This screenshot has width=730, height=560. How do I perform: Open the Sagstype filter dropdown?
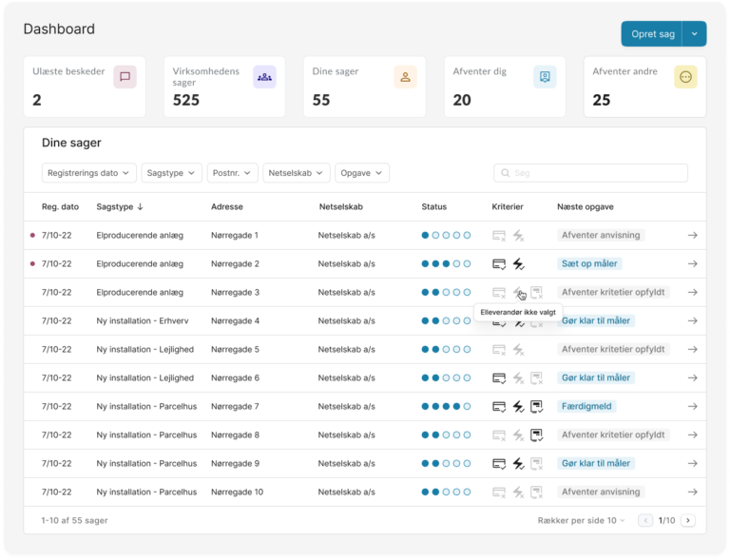pyautogui.click(x=171, y=173)
